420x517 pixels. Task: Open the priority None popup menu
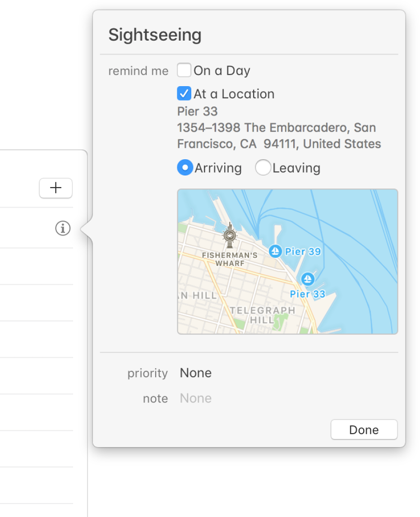tap(196, 373)
